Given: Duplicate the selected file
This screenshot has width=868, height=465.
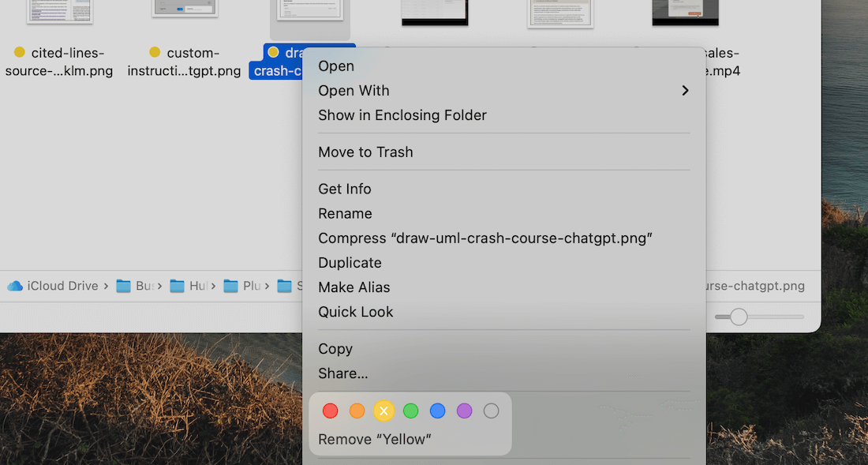Looking at the screenshot, I should tap(350, 263).
